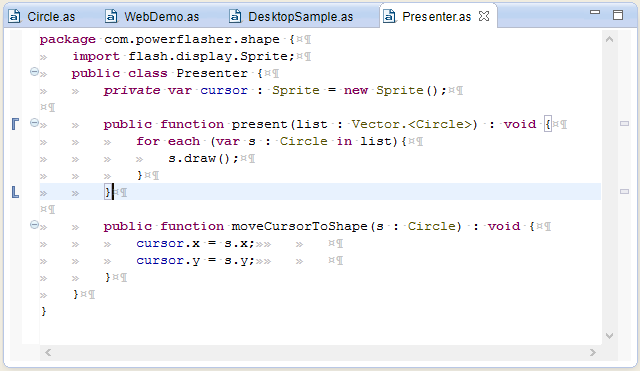Viewport: 640px width, 371px height.
Task: Click the 'cursor' variable declaration
Action: pos(224,91)
